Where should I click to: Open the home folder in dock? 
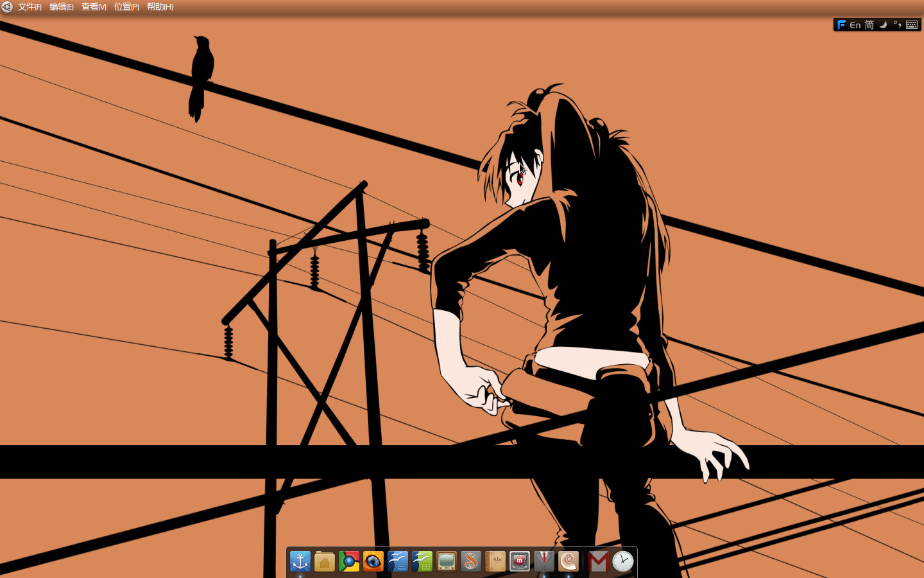click(x=325, y=561)
